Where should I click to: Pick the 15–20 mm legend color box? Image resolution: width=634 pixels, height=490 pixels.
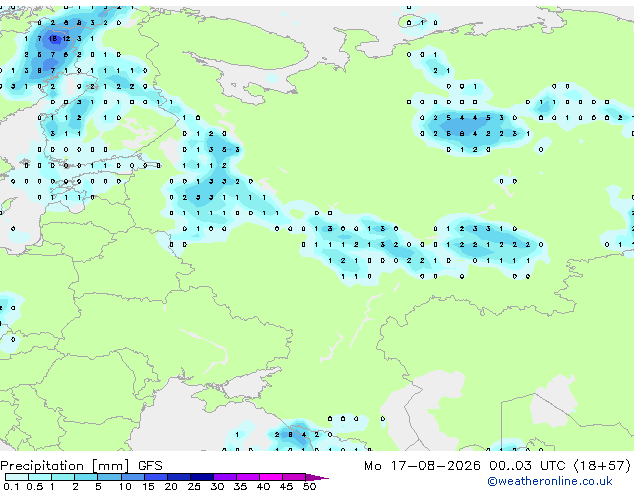click(156, 477)
